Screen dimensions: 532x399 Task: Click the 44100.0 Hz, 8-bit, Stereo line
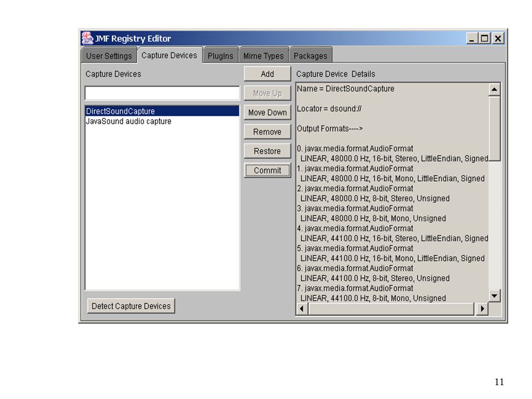[375, 278]
